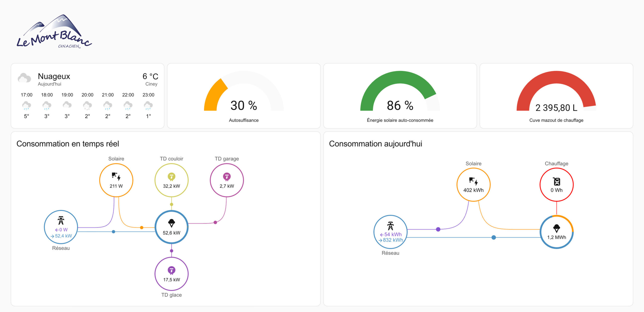Click the Réseau 832 kWh pylon node
644x312 pixels.
pyautogui.click(x=390, y=226)
